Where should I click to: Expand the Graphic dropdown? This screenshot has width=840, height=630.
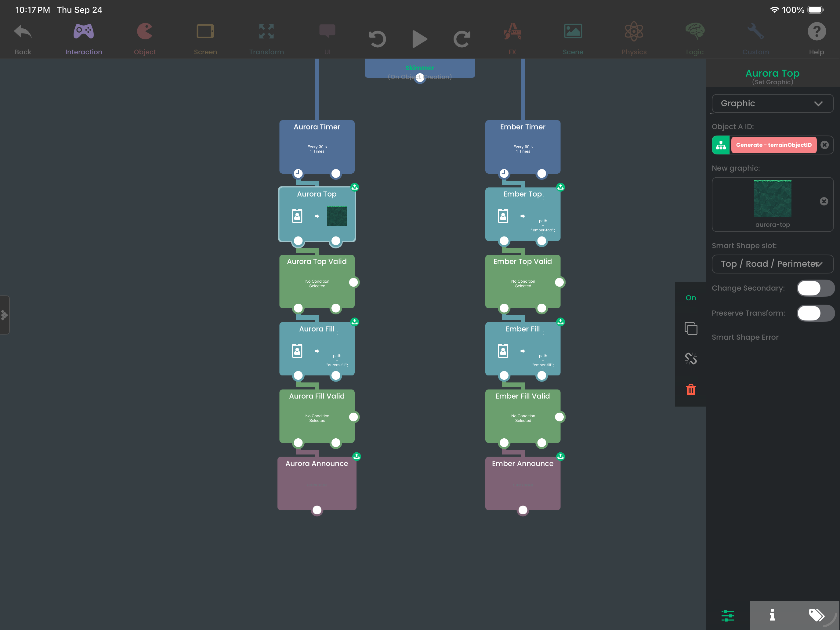tap(773, 103)
